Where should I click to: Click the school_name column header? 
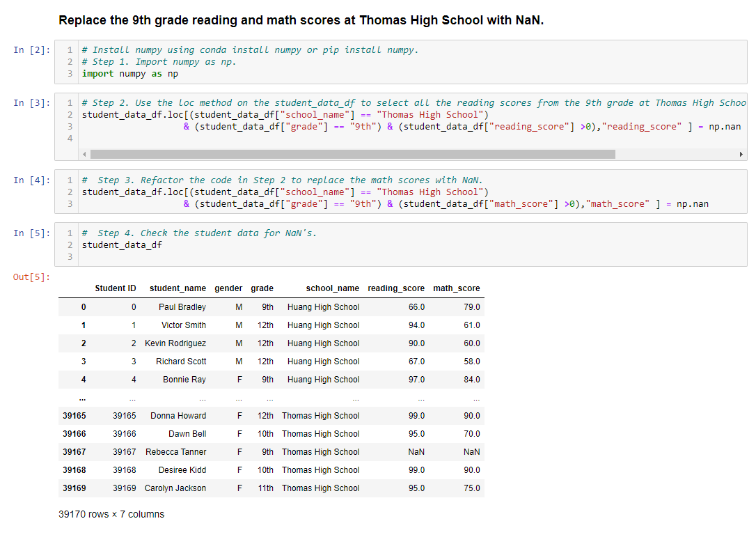(333, 288)
